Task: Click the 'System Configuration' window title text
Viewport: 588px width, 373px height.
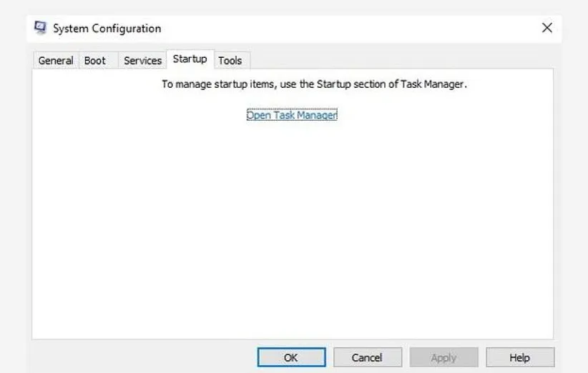Action: point(107,29)
